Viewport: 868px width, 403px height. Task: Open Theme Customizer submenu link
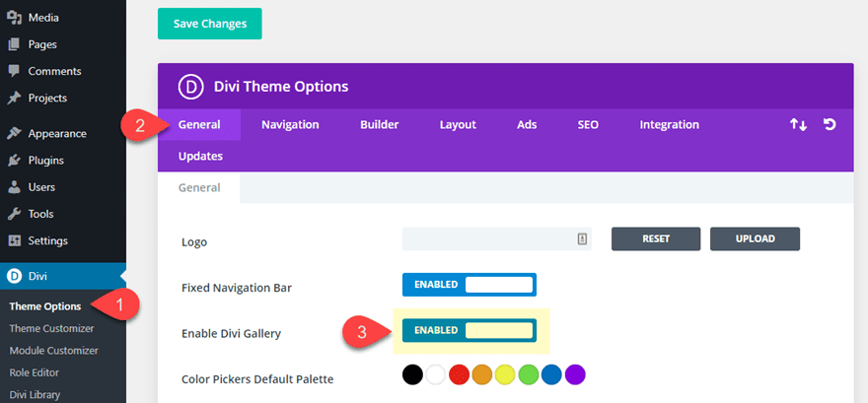coord(51,328)
